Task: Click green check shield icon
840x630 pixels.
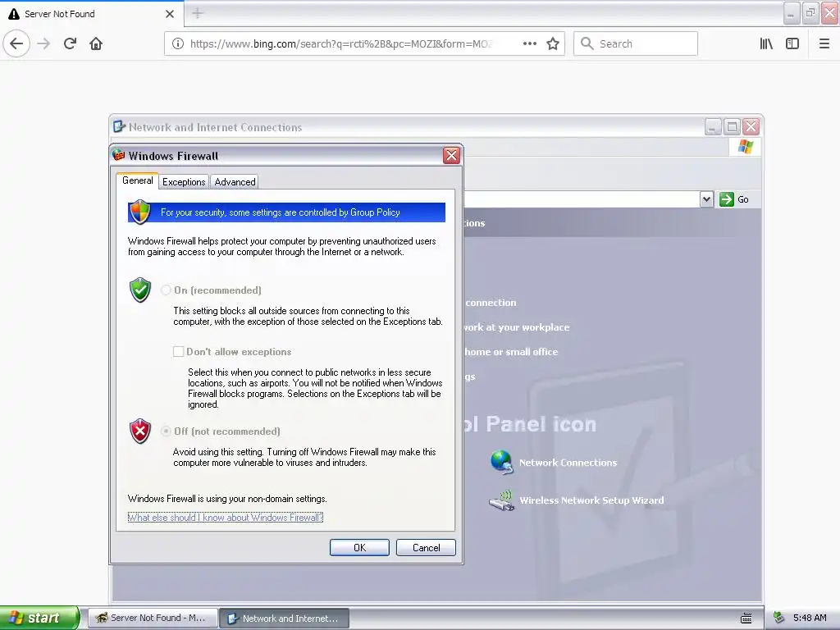Action: pos(140,290)
